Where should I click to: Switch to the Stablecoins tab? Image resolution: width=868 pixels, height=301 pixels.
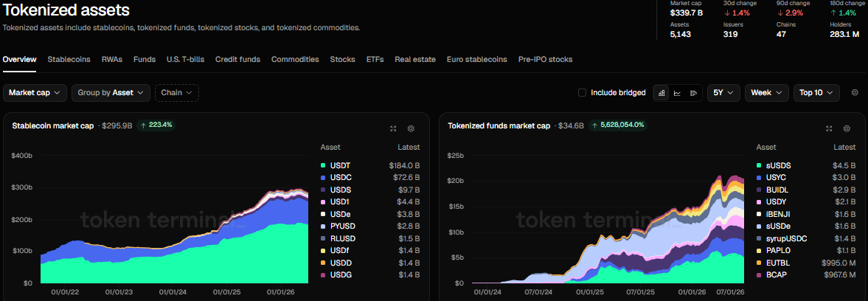coord(69,60)
